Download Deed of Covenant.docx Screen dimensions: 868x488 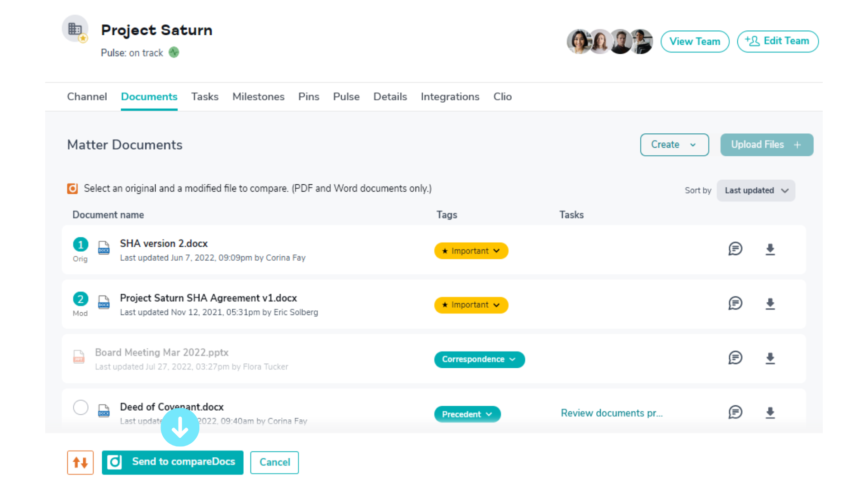(x=770, y=413)
